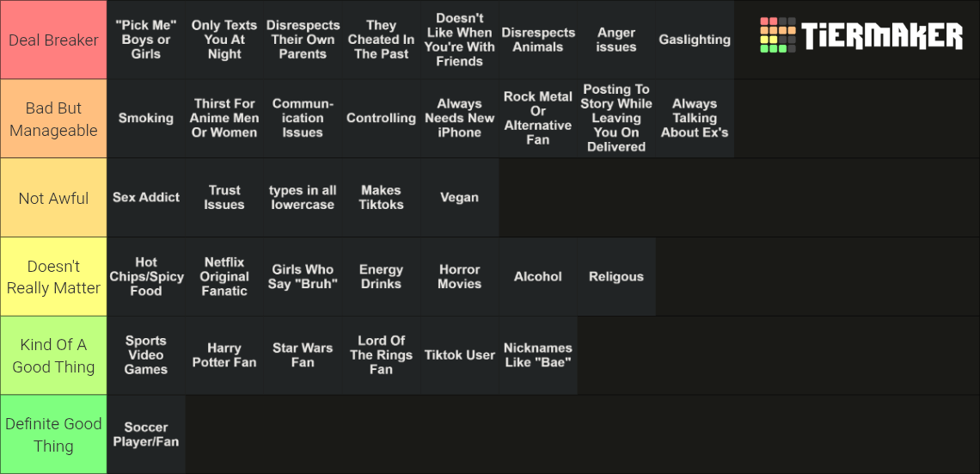Click the TierMaker logo icon
This screenshot has width=980, height=474.
coord(777,35)
